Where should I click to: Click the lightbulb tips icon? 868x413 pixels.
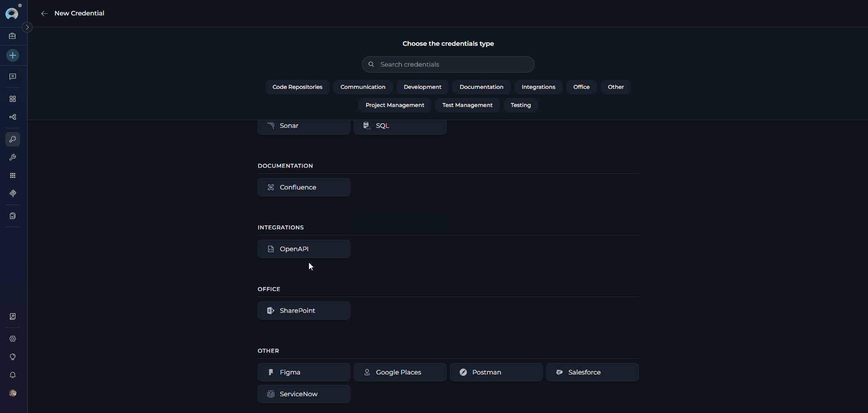click(x=13, y=357)
